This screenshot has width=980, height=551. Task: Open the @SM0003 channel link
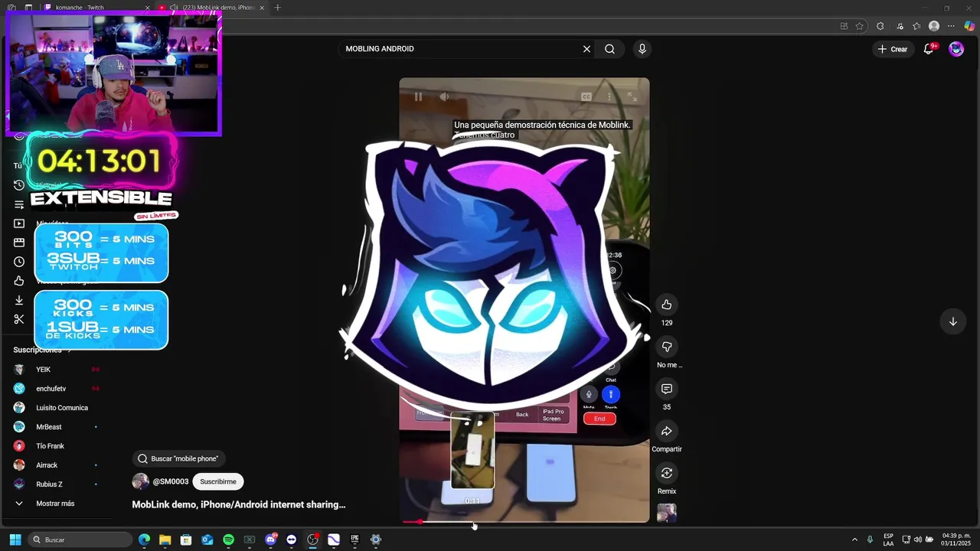click(170, 481)
